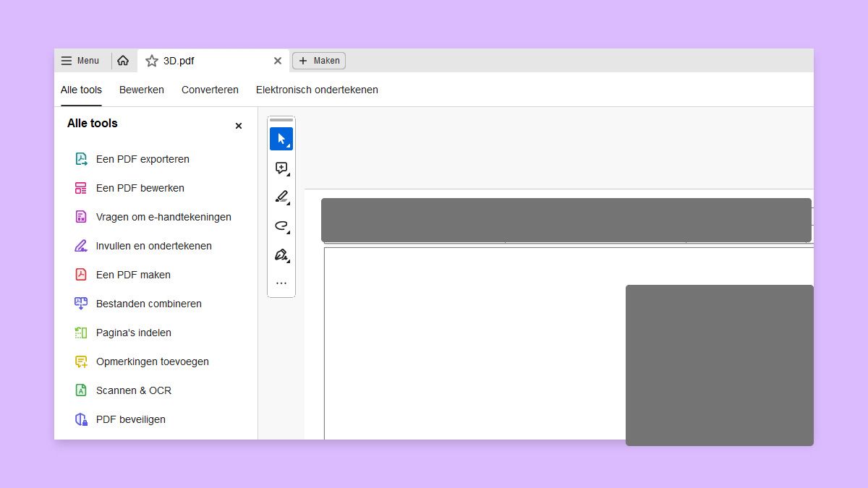Select the freehand draw loop tool
Viewport: 868px width, 488px height.
pos(281,226)
